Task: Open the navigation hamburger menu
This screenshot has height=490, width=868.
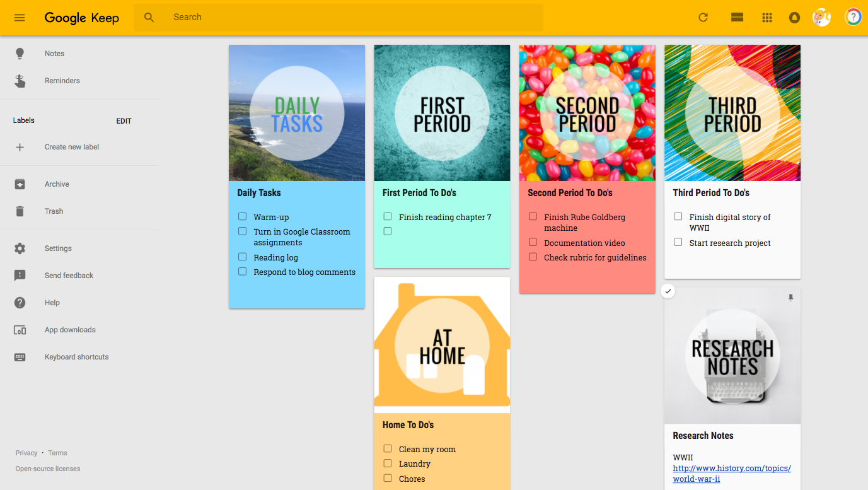Action: (x=19, y=17)
